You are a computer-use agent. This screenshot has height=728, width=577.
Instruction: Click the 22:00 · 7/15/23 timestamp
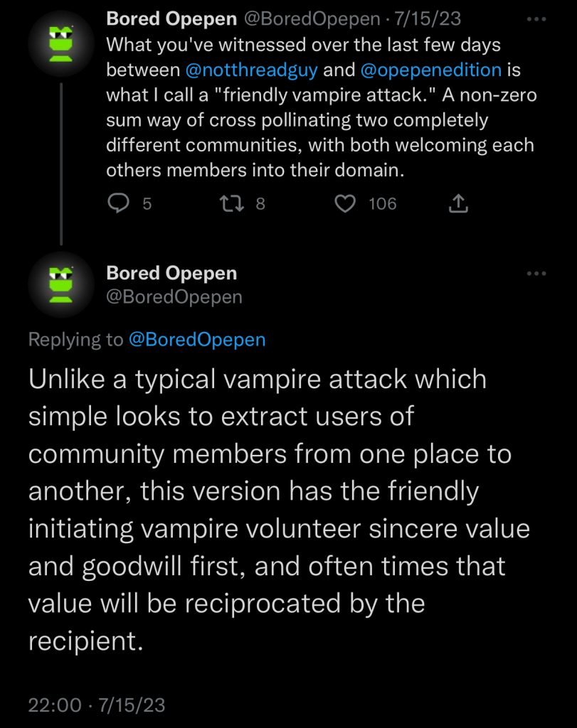[97, 705]
